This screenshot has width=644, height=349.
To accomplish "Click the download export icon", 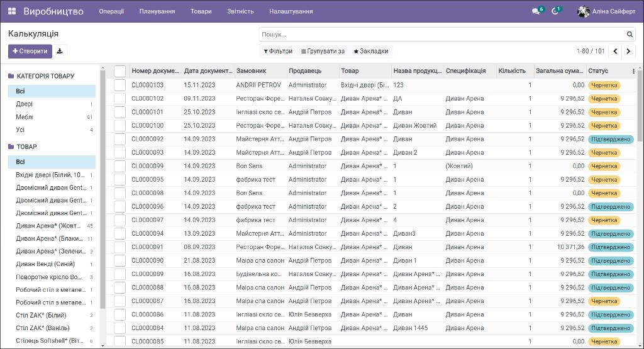I will pos(60,52).
